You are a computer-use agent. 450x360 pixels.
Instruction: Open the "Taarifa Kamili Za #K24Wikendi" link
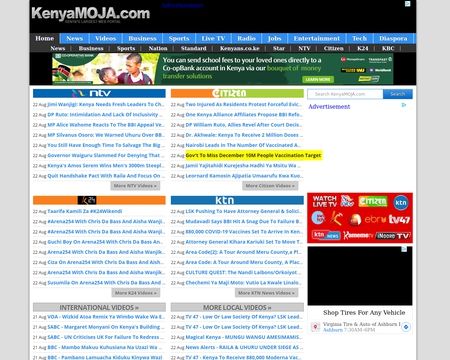(85, 211)
